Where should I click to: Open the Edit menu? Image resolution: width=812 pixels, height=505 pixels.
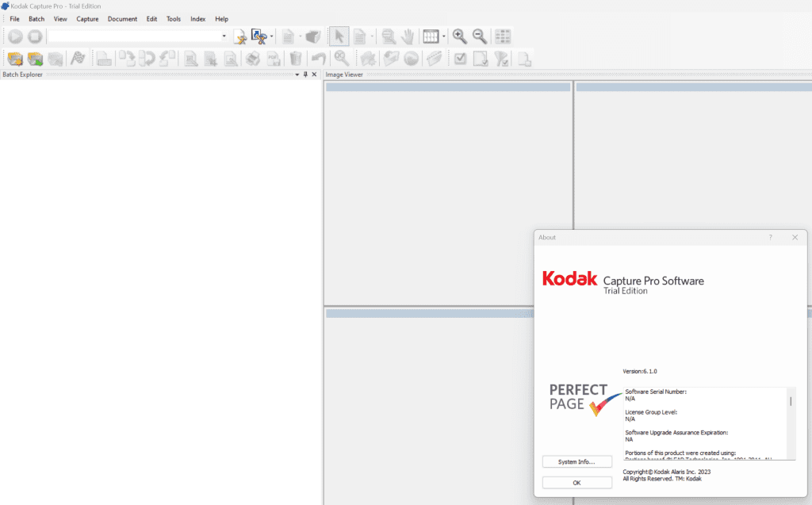(x=151, y=19)
